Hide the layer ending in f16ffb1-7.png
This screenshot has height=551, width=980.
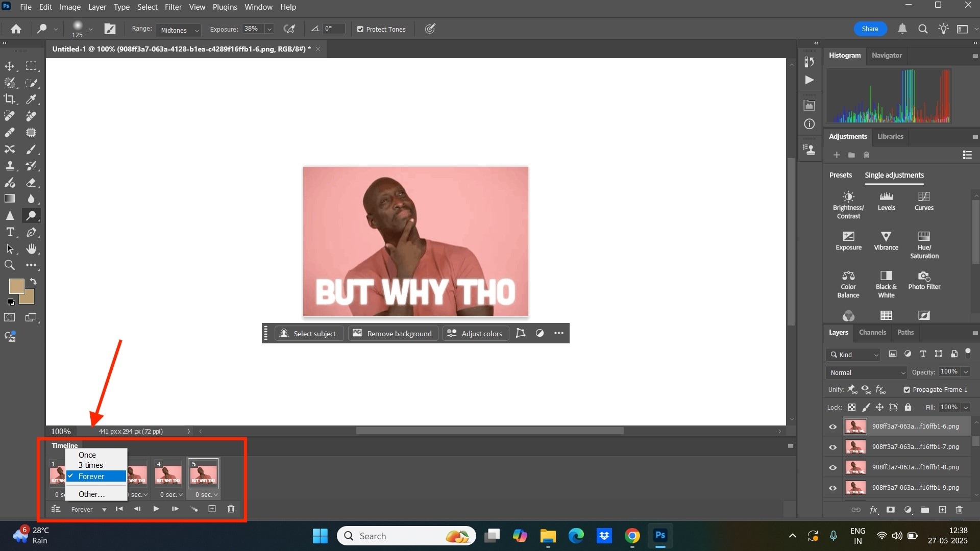click(x=832, y=447)
